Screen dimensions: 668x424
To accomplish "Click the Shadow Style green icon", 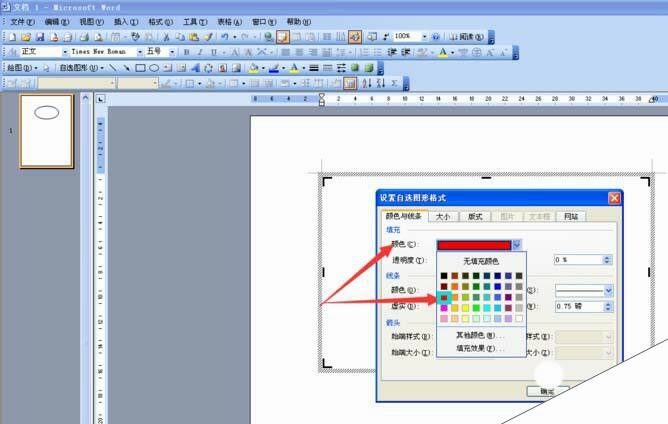I will (355, 68).
